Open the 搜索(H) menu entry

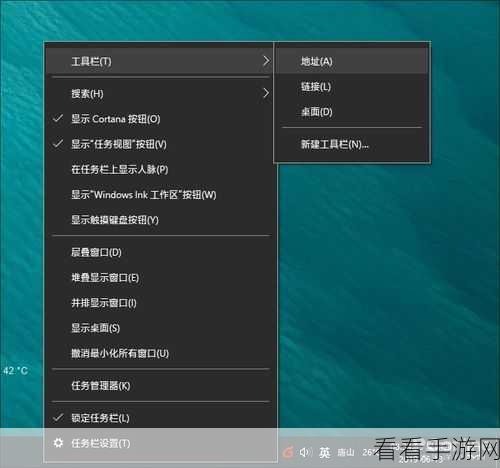[x=159, y=93]
